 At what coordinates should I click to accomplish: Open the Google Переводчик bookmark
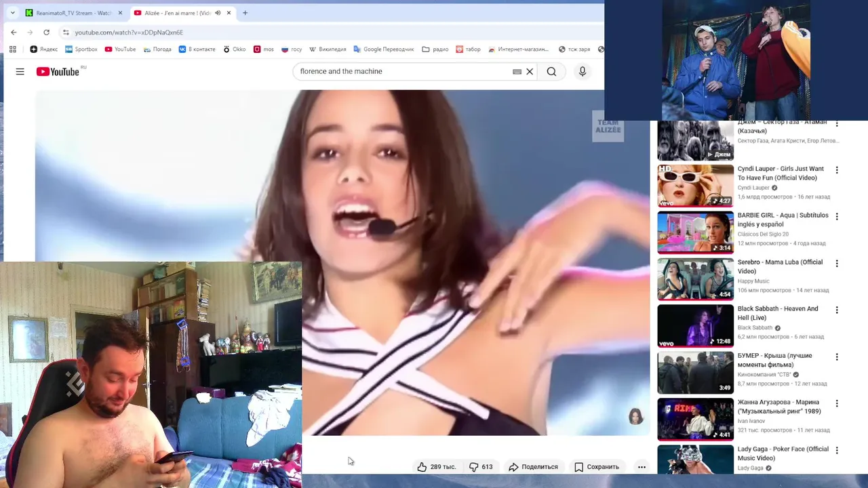click(x=384, y=49)
